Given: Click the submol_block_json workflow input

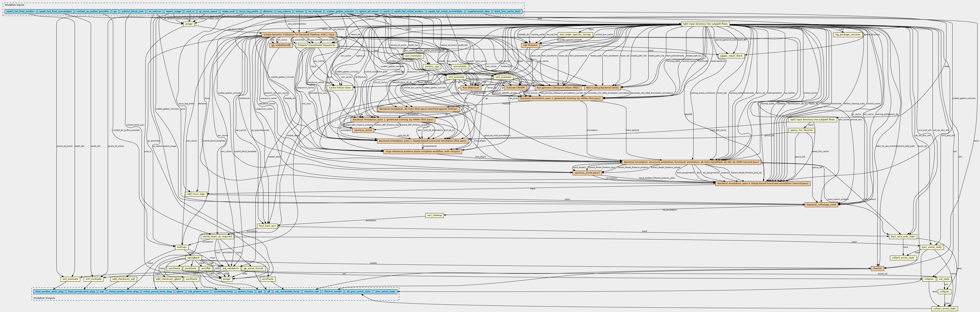Looking at the screenshot, I should (x=132, y=11).
